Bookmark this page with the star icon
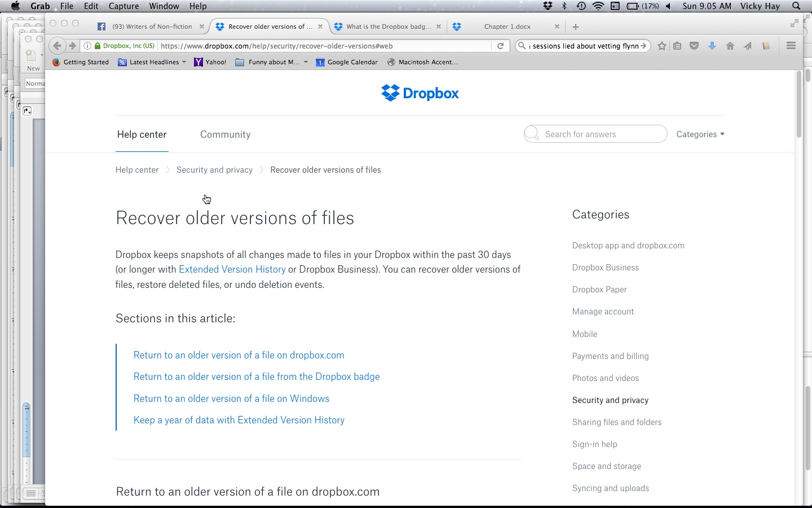 click(x=662, y=46)
